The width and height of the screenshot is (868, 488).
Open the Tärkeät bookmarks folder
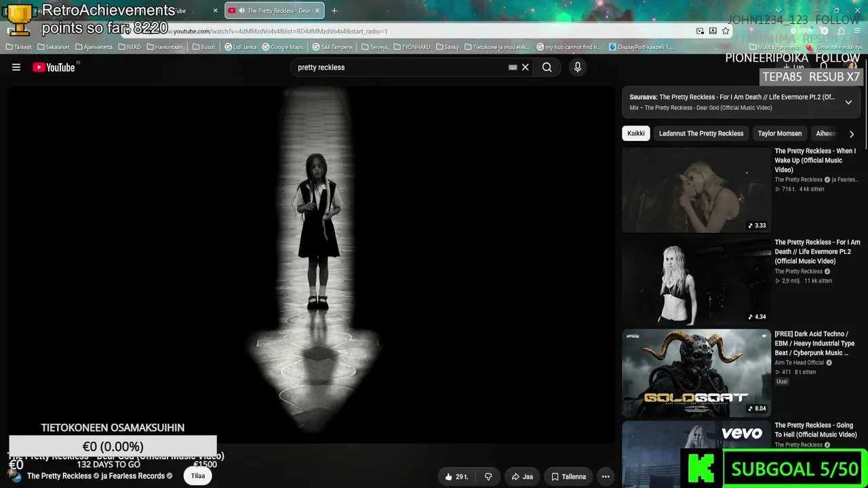click(x=19, y=47)
